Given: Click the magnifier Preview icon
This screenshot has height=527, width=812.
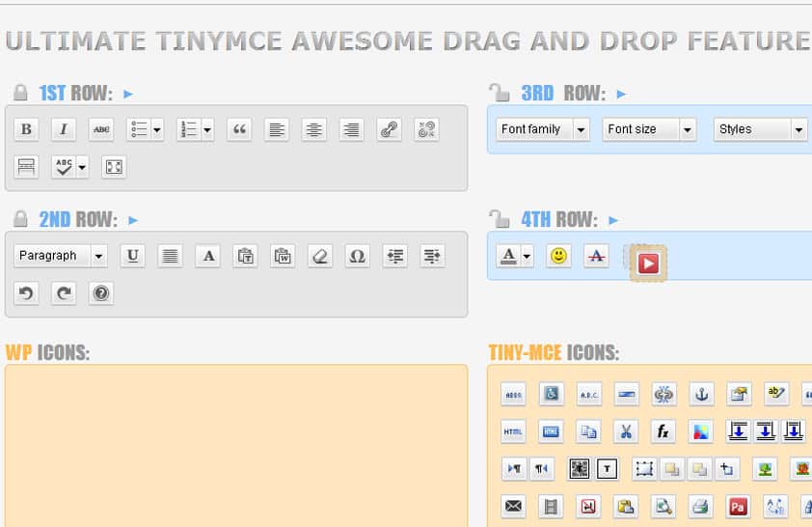Looking at the screenshot, I should pos(663,507).
